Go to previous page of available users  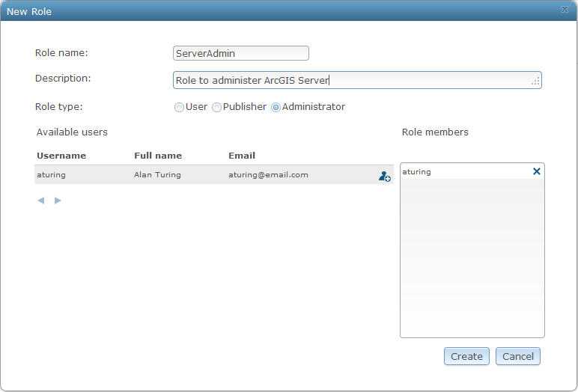coord(41,200)
